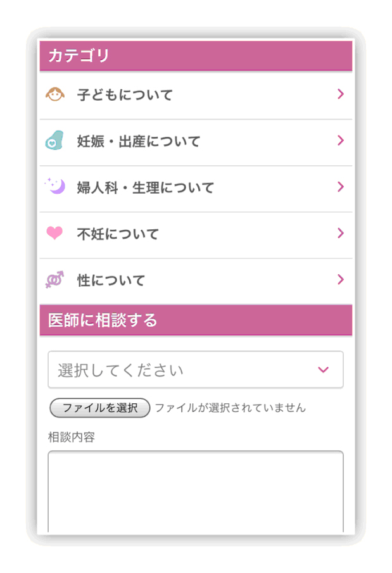Click the カテゴリ section header

[x=196, y=56]
